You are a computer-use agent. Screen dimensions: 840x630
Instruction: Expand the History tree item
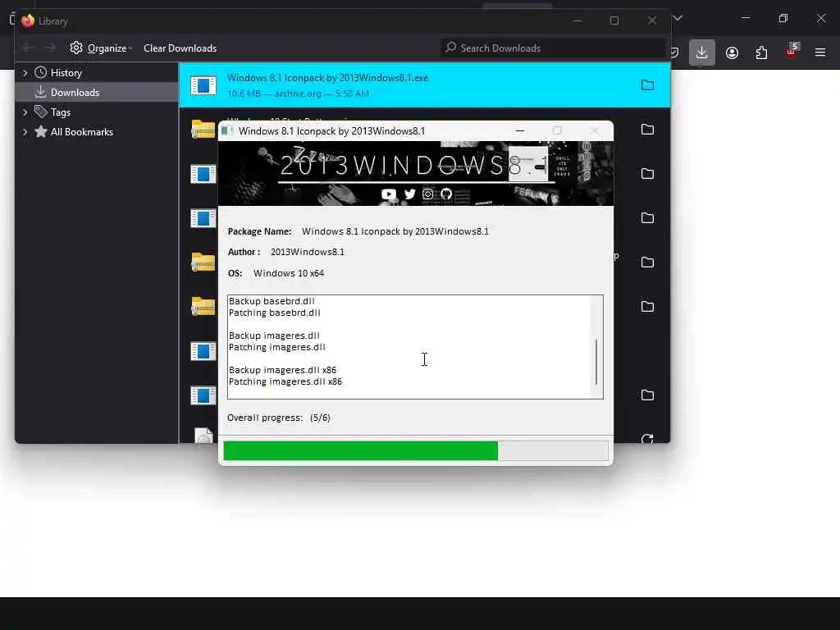click(x=25, y=73)
